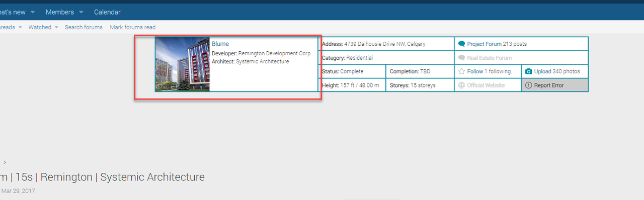Click the breadcrumb chevron arrow
Viewport: 644px width, 200px height.
pyautogui.click(x=5, y=162)
